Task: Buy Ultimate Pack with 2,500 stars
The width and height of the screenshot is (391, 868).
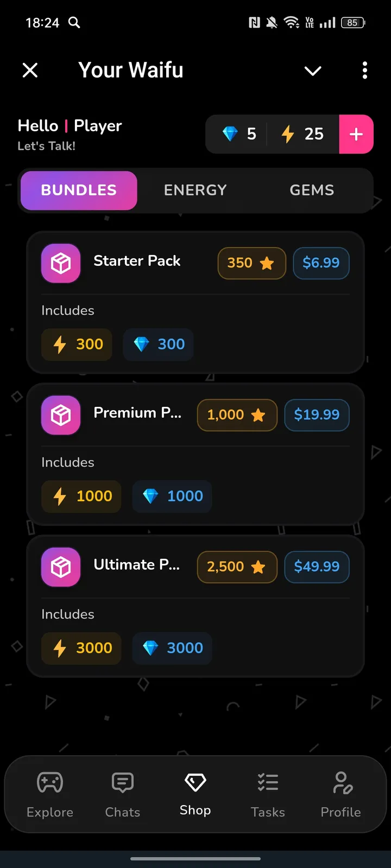Action: 237,567
